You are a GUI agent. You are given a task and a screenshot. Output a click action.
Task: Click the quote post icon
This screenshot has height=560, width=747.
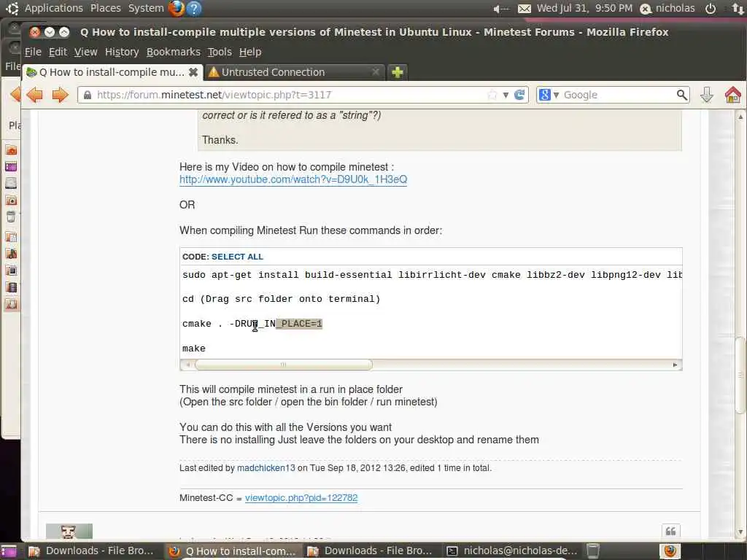point(671,531)
